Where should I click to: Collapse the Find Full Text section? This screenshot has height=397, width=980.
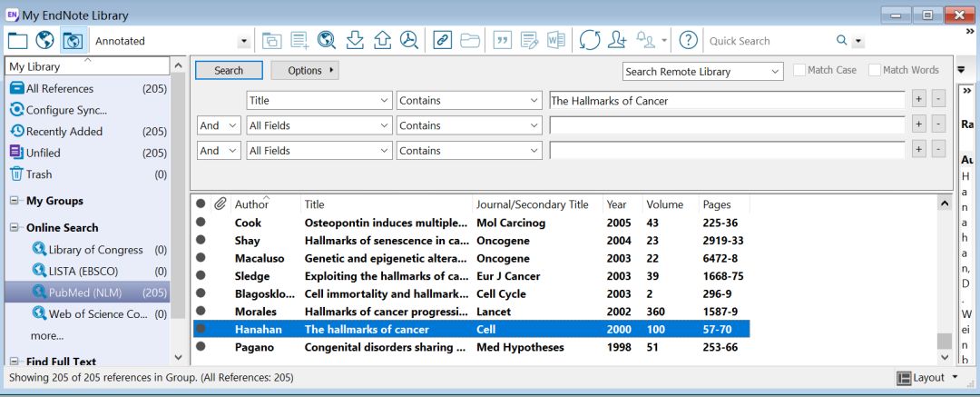(x=15, y=362)
